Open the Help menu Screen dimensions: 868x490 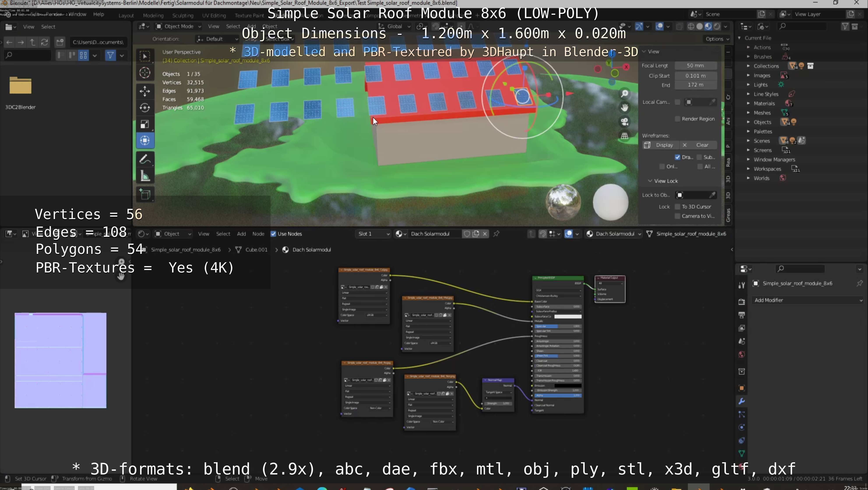[x=98, y=14]
